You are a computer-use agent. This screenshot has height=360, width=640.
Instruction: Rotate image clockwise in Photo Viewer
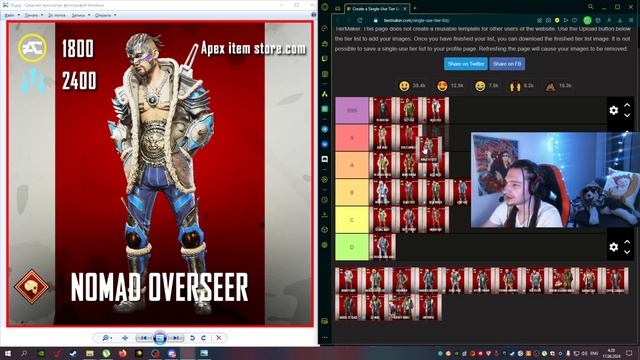(x=203, y=338)
